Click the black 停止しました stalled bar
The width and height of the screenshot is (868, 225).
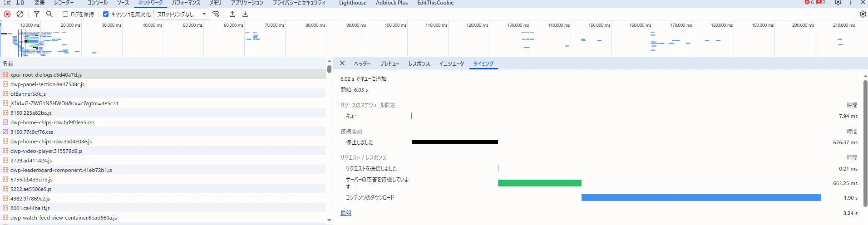[x=455, y=142]
